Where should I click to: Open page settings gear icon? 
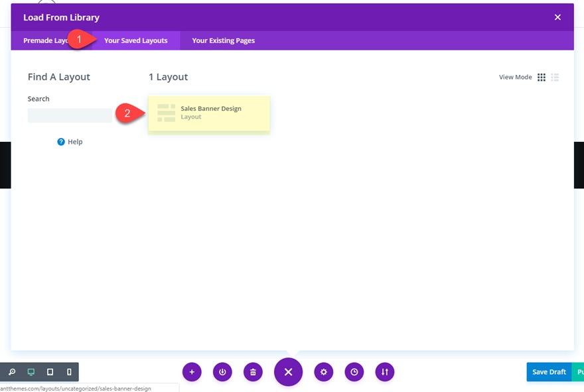point(324,372)
